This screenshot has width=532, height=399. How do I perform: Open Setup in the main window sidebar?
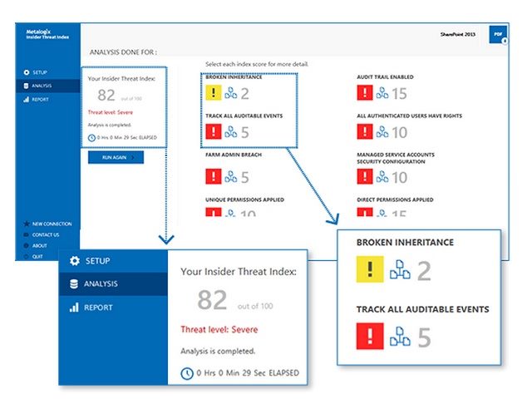(x=35, y=72)
